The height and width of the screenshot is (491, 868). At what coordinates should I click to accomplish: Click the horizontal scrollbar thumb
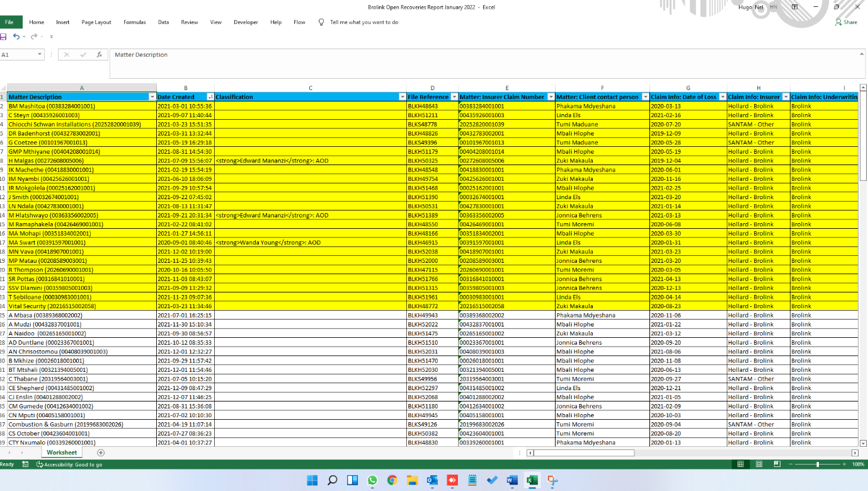pyautogui.click(x=585, y=453)
